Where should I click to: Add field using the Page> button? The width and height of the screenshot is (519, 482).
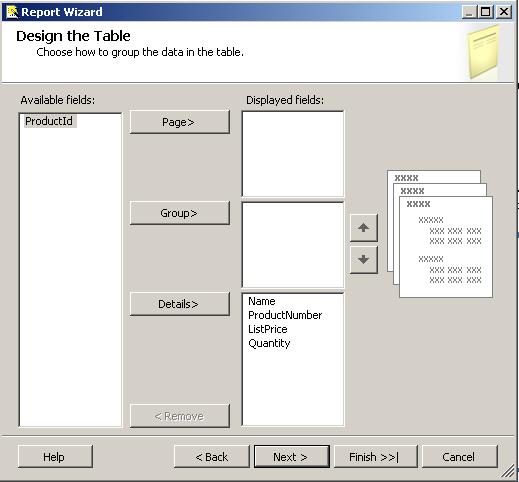point(180,122)
